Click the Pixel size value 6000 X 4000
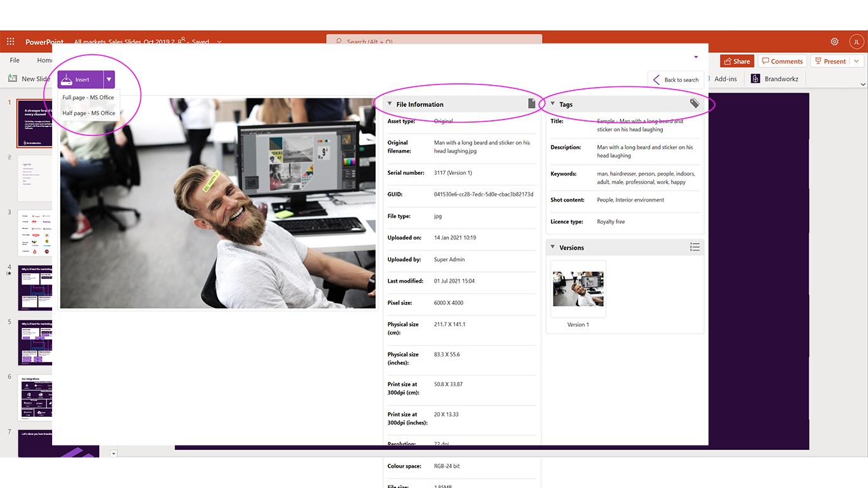The width and height of the screenshot is (868, 488). tap(449, 302)
